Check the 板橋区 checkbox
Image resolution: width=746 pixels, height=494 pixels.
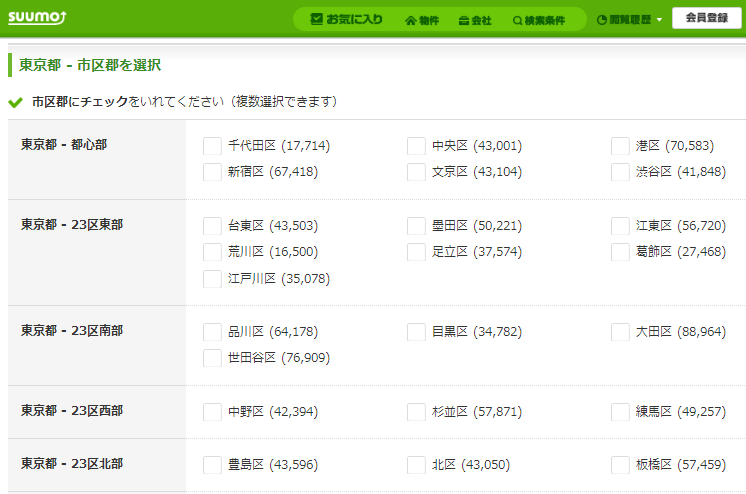(620, 464)
